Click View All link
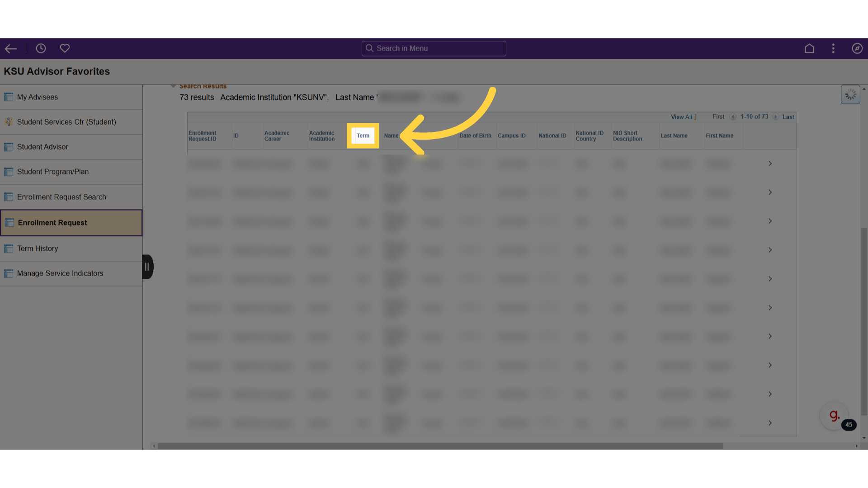 click(681, 117)
